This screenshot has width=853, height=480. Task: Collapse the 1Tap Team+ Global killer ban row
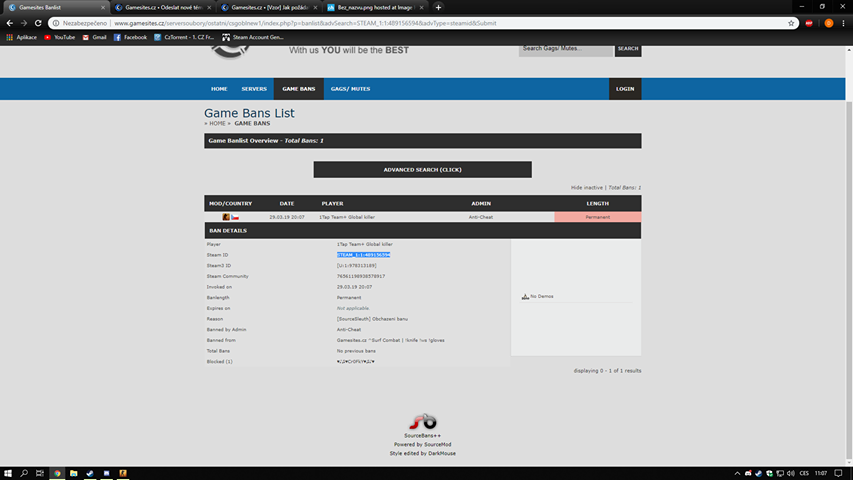pos(423,217)
